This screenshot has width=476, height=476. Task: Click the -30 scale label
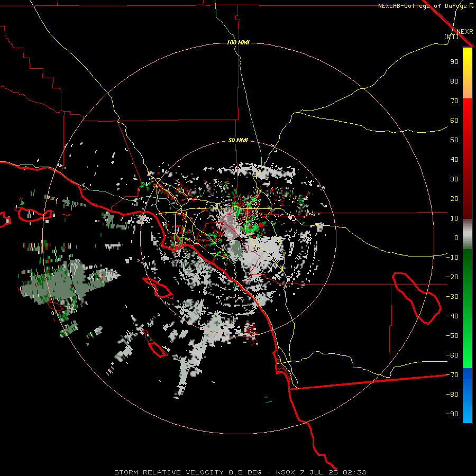(452, 296)
